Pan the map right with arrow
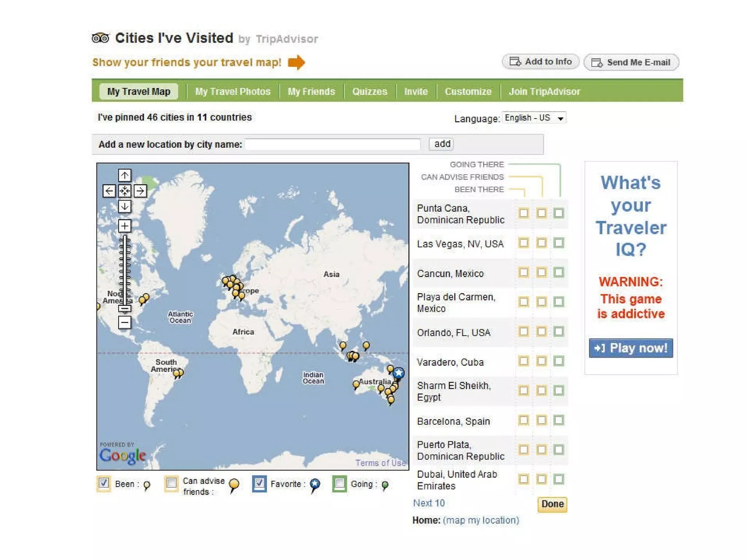Image resolution: width=747 pixels, height=560 pixels. pos(140,191)
